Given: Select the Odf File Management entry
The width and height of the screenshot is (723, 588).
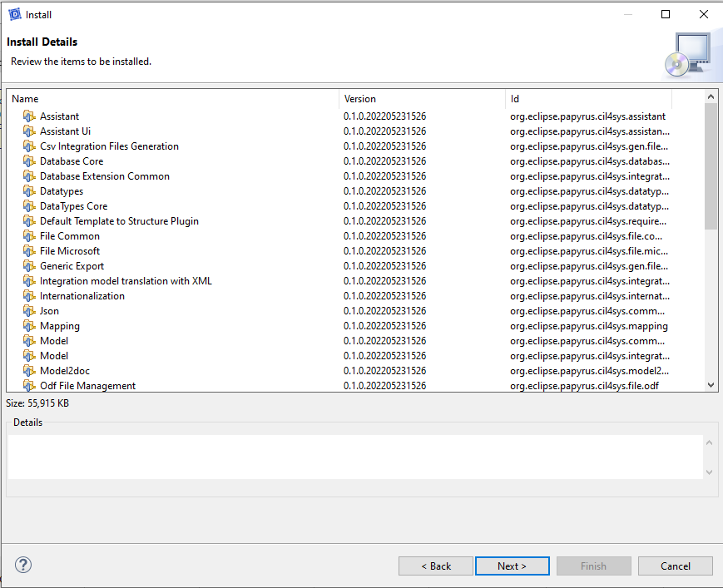Looking at the screenshot, I should tap(87, 386).
